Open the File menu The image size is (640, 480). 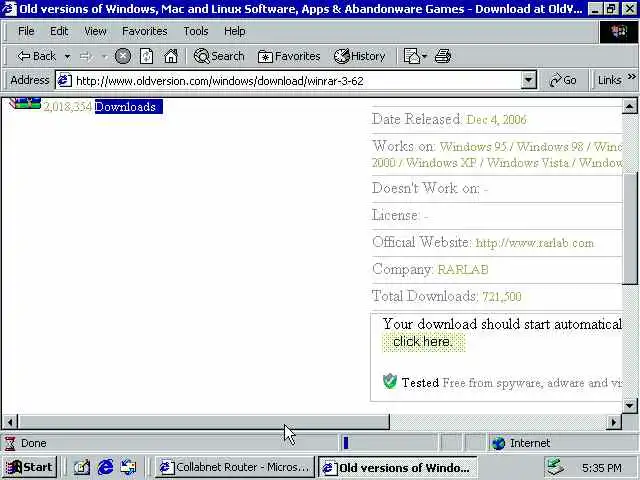pos(26,31)
